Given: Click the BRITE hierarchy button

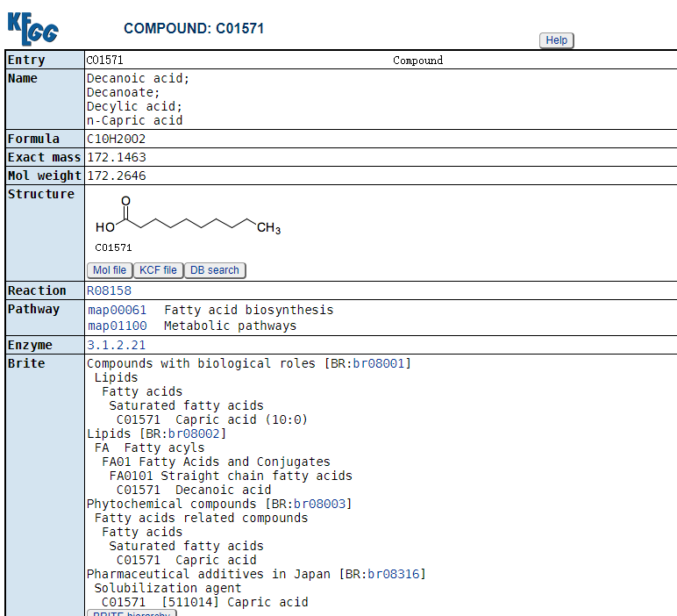Looking at the screenshot, I should [132, 613].
